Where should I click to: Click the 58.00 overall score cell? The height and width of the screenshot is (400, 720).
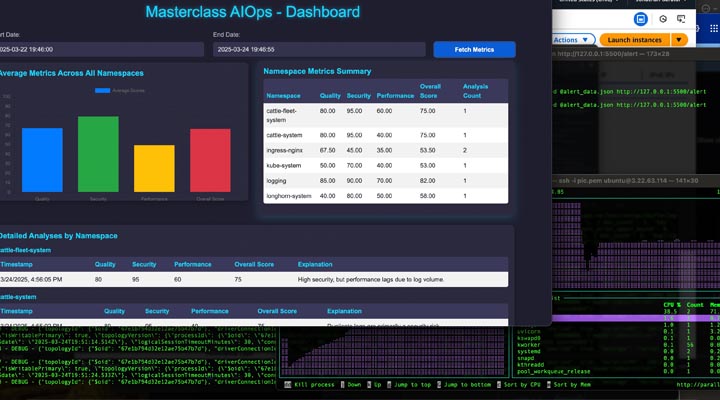point(428,196)
